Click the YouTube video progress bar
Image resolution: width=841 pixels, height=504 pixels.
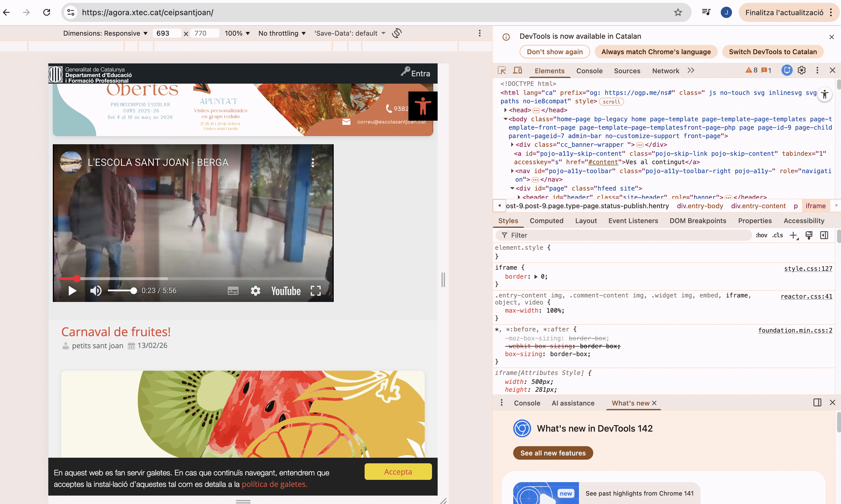[204, 278]
